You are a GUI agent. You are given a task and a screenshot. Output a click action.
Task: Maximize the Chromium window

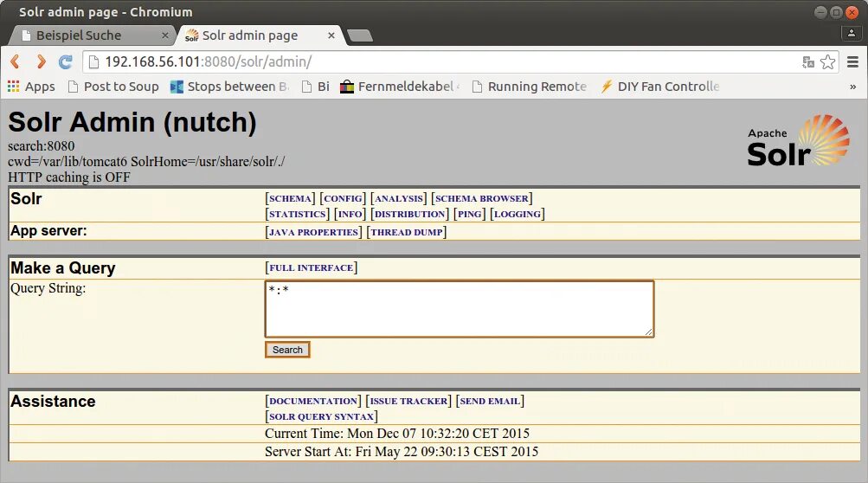pos(837,11)
